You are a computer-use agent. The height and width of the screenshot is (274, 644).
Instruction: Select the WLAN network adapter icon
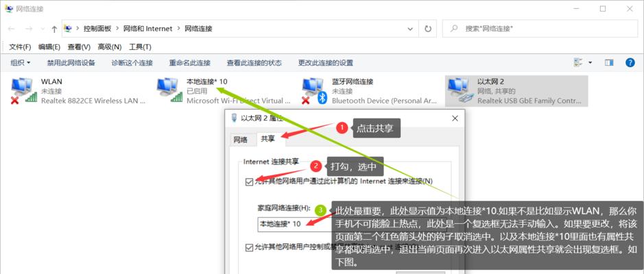coord(23,90)
